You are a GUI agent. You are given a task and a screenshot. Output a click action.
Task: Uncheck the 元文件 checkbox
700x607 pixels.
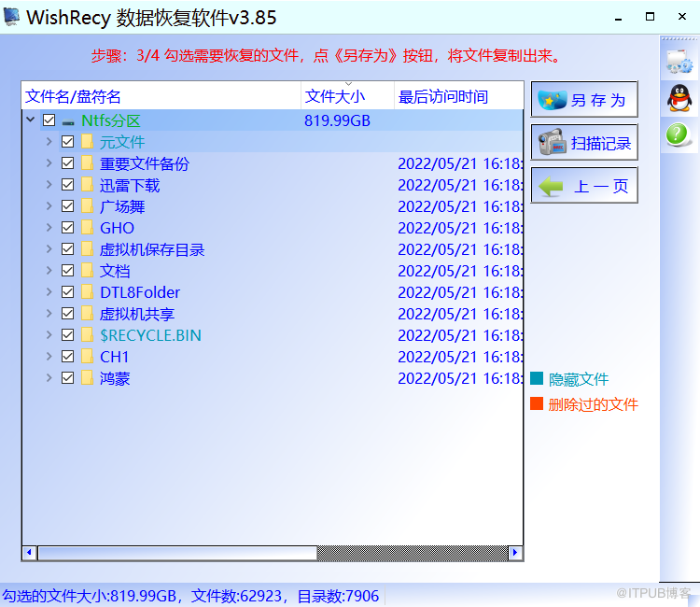[x=67, y=142]
